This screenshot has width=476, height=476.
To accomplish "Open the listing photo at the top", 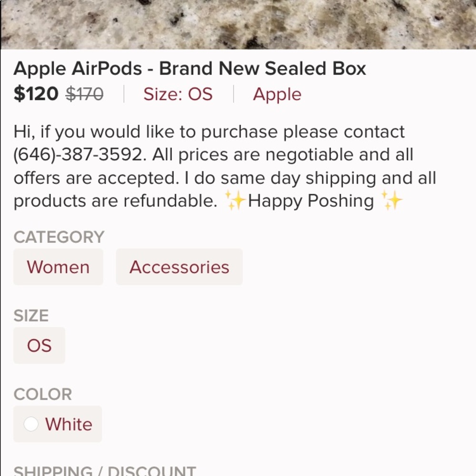I will [238, 24].
